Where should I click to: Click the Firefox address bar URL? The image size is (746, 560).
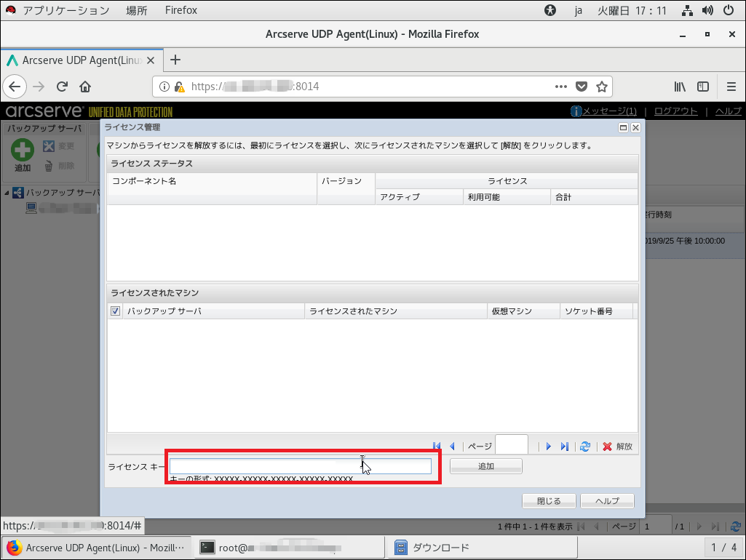(255, 87)
